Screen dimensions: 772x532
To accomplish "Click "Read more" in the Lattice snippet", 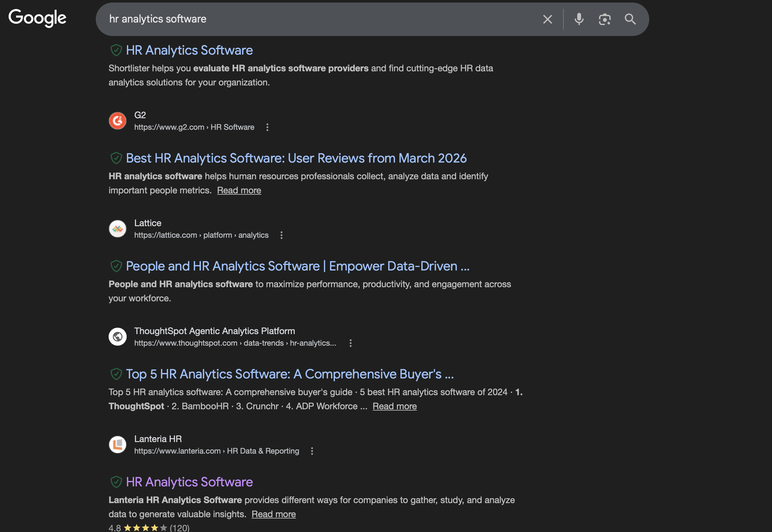I will coord(239,190).
